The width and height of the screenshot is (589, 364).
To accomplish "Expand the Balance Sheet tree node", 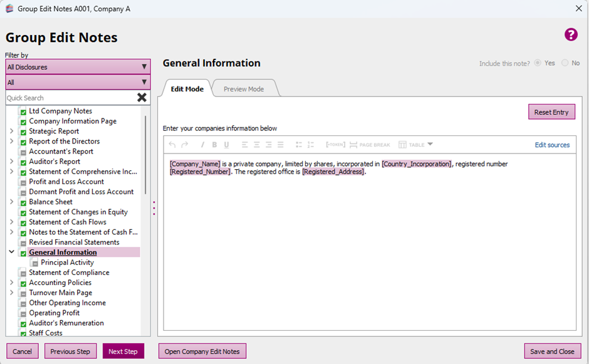I will (11, 202).
